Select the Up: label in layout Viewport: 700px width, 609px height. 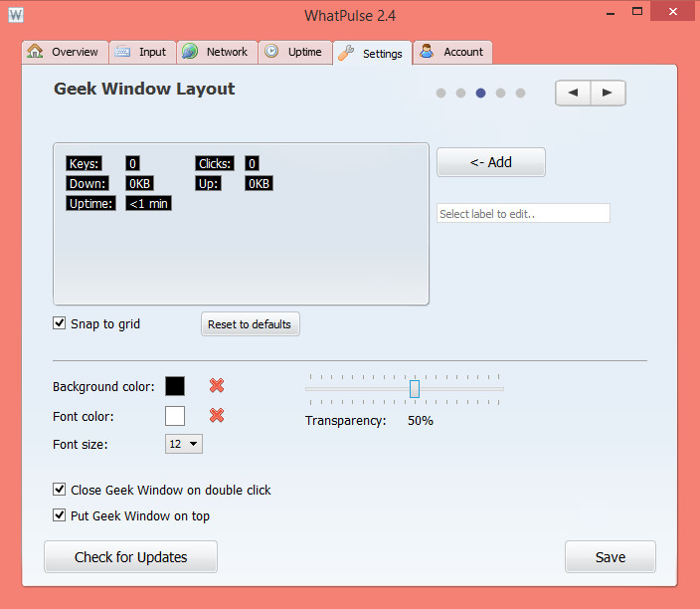(x=208, y=184)
